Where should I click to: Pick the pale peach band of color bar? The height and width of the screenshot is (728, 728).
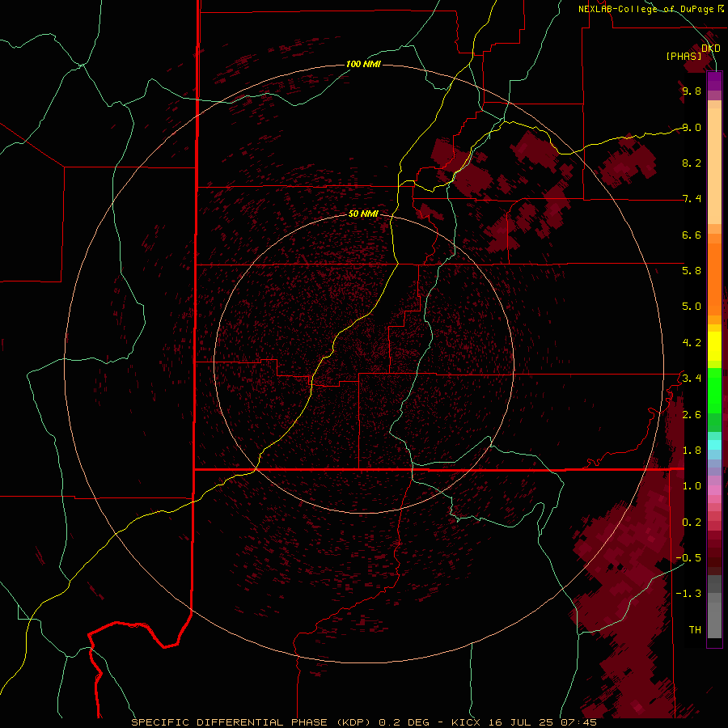pos(714,166)
